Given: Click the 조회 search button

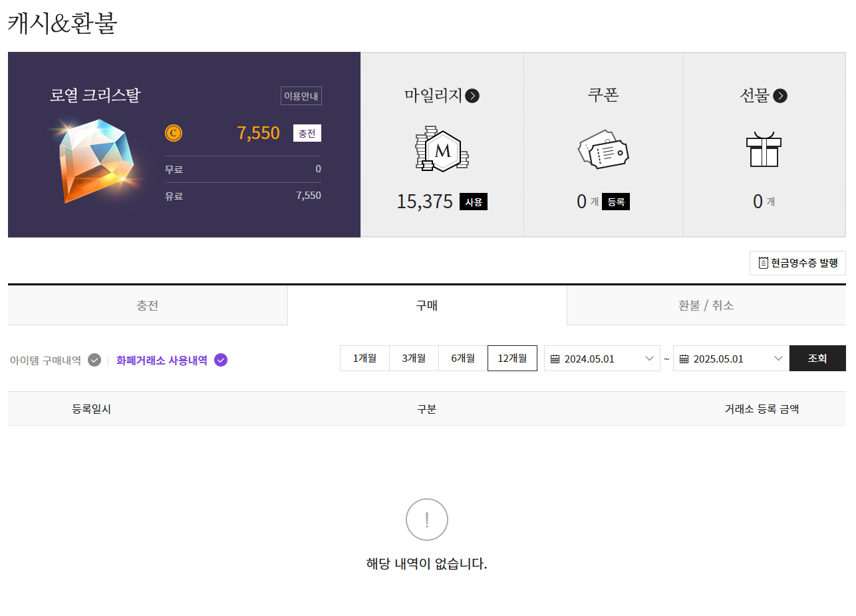Looking at the screenshot, I should coord(817,358).
